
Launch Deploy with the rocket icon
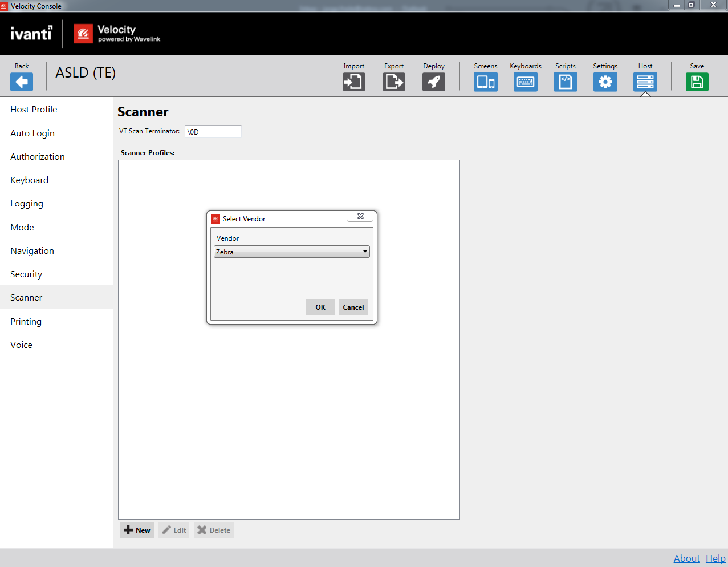(433, 82)
